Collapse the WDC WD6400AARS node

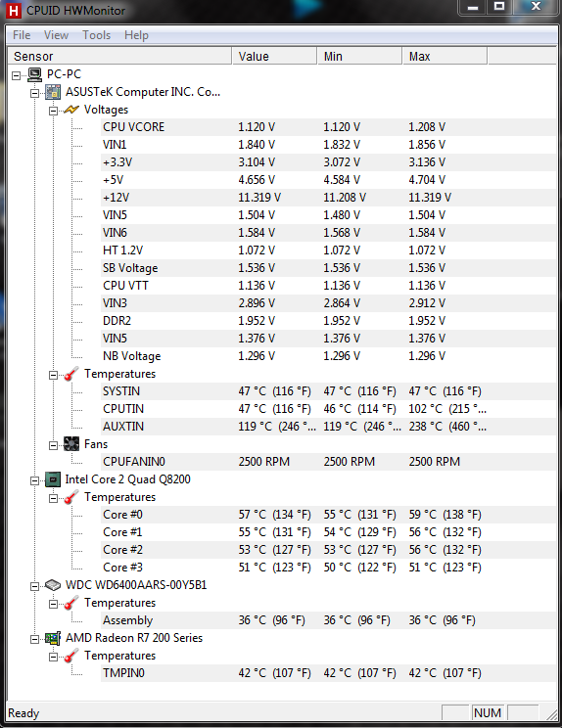(35, 586)
